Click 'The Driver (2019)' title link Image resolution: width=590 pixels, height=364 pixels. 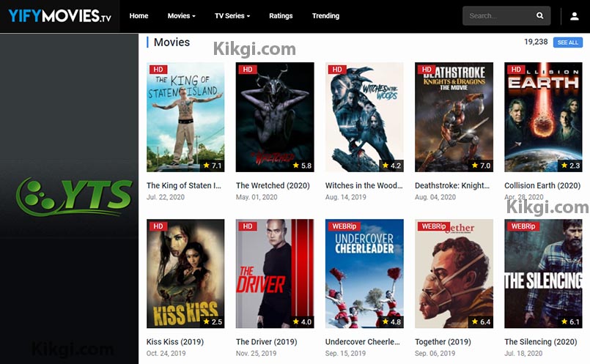click(x=266, y=342)
